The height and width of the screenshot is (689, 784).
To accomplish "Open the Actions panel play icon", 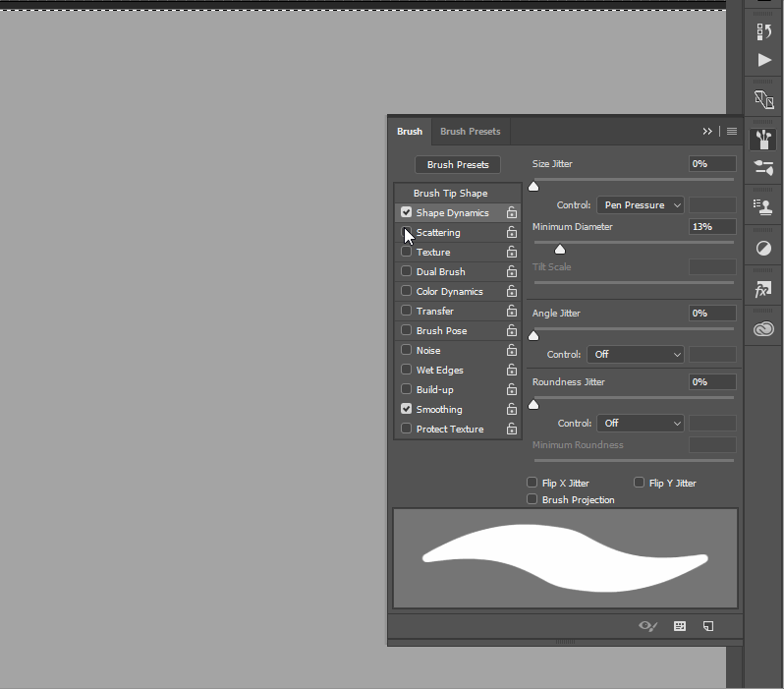I will point(763,60).
